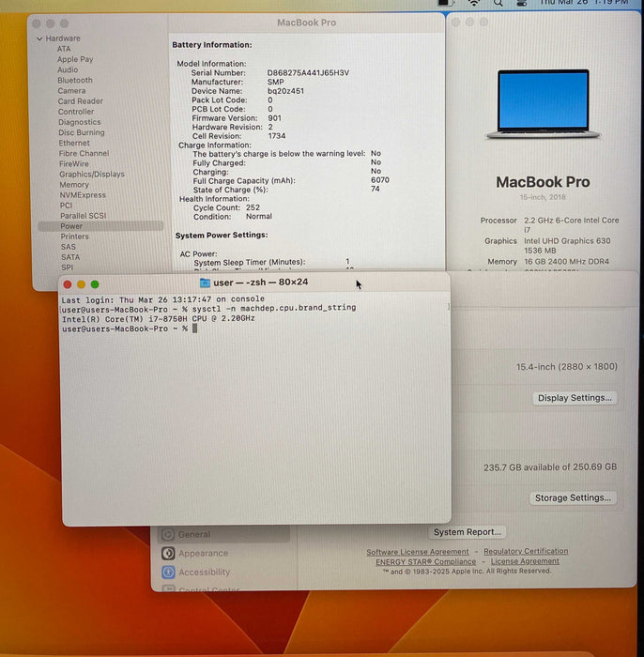The width and height of the screenshot is (644, 657).
Task: Close the Terminal window with red button
Action: coord(68,284)
